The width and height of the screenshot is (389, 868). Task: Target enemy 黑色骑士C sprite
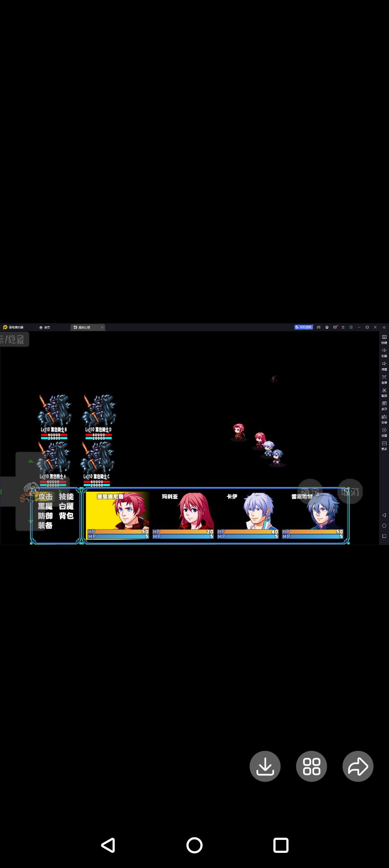tap(97, 457)
